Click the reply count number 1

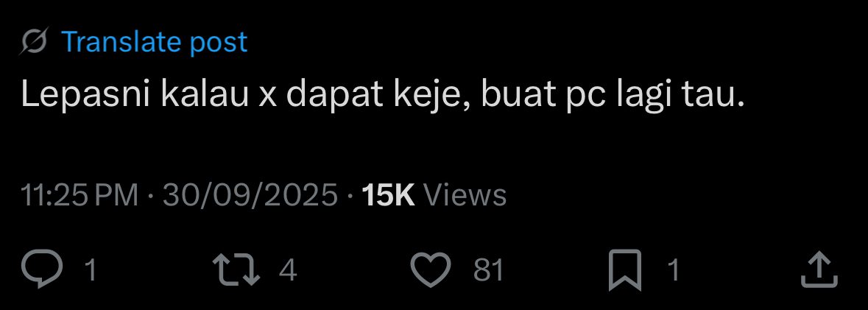pos(91,270)
